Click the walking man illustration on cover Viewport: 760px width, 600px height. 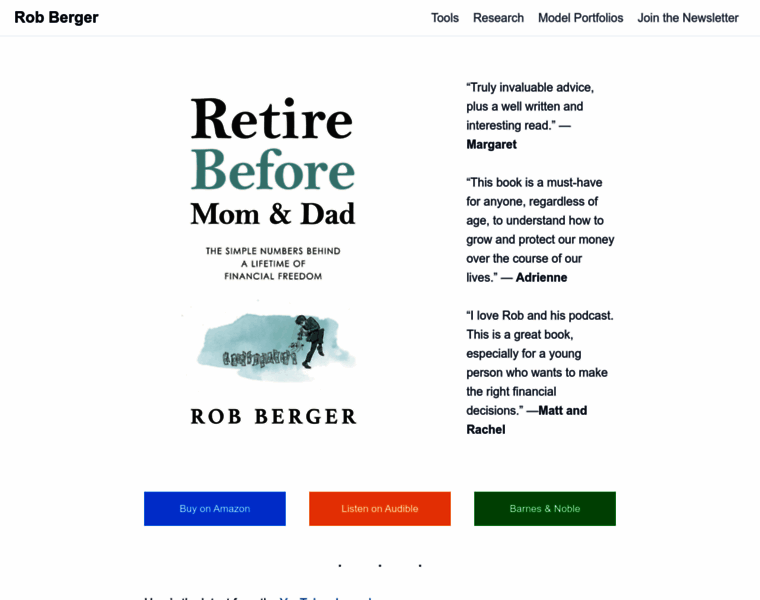coord(310,341)
